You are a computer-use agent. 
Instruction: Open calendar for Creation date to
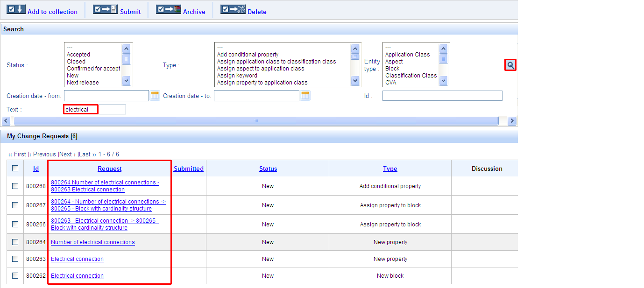305,96
